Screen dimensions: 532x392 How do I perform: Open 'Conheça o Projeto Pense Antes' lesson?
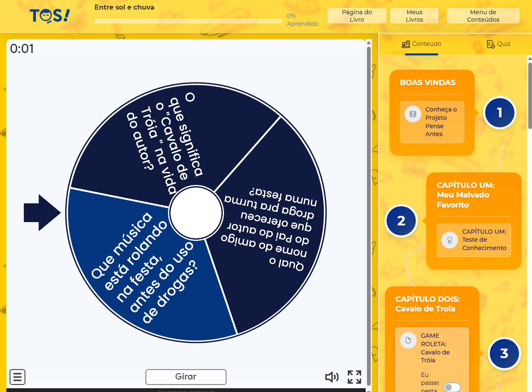click(x=432, y=122)
